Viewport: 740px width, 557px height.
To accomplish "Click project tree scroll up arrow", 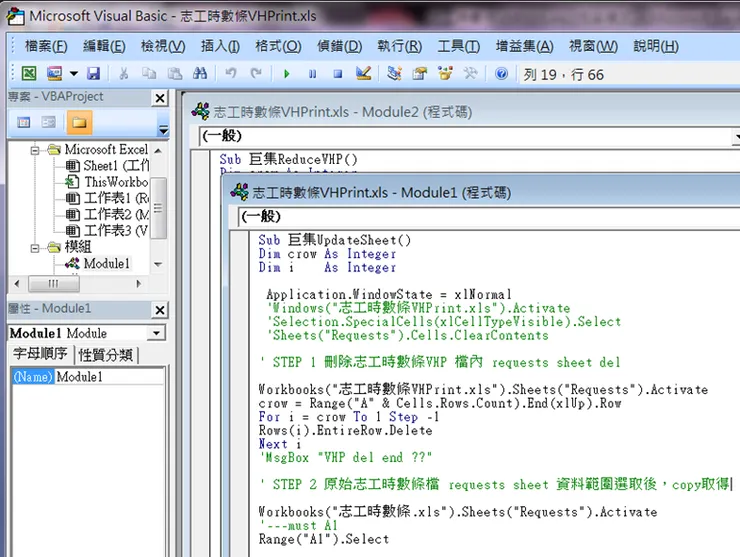I will [x=159, y=151].
